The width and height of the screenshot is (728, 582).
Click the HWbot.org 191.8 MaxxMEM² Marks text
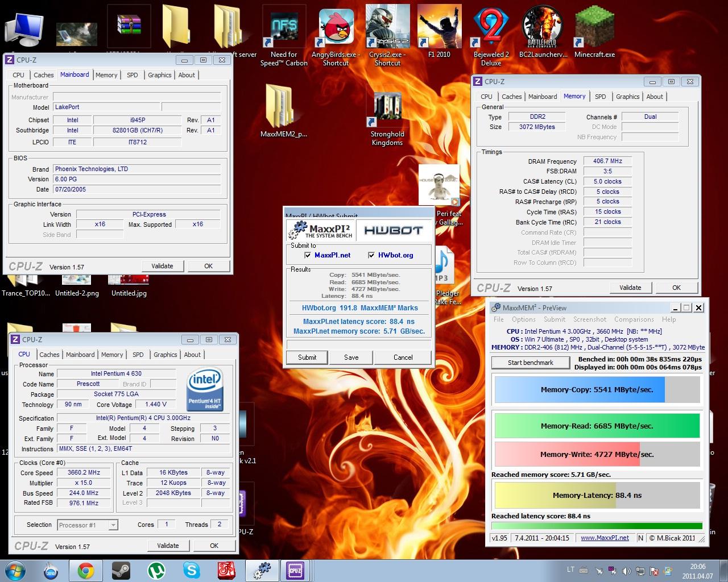point(359,308)
